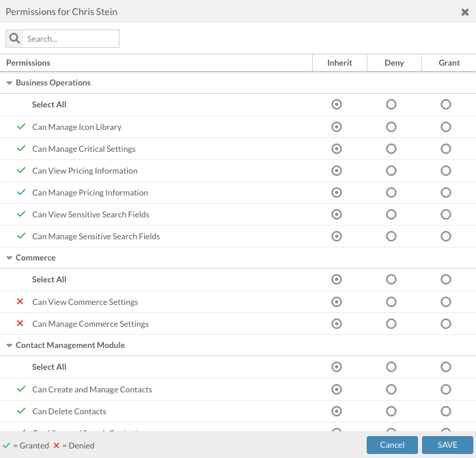Select Deny for Contact Management Select All

pos(391,367)
